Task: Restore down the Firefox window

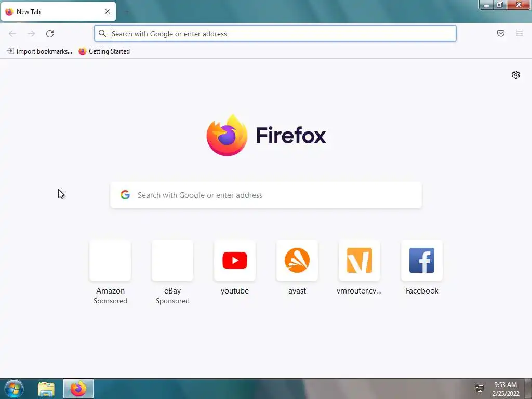Action: pyautogui.click(x=500, y=5)
